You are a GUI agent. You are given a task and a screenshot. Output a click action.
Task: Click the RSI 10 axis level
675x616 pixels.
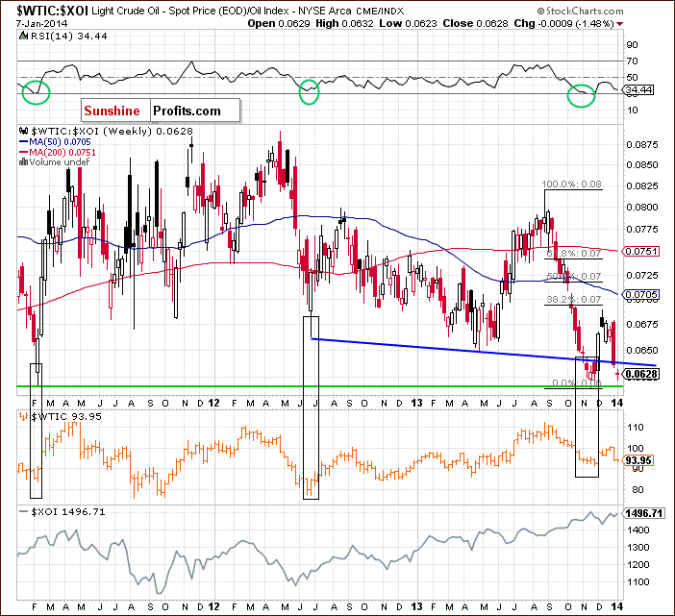click(632, 111)
